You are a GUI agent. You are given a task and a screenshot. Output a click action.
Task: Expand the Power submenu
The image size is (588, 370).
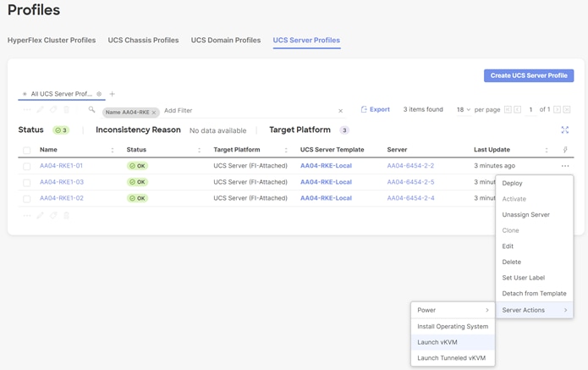click(453, 311)
